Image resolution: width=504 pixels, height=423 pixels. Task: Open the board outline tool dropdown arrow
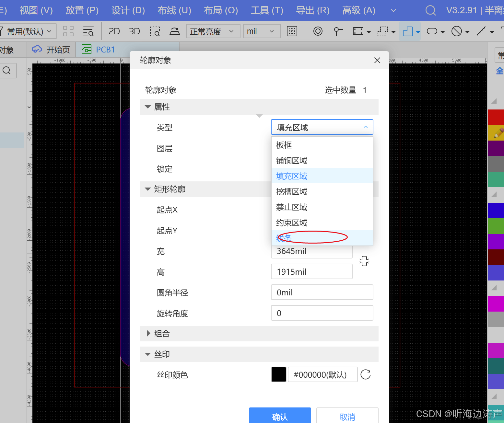coord(418,32)
